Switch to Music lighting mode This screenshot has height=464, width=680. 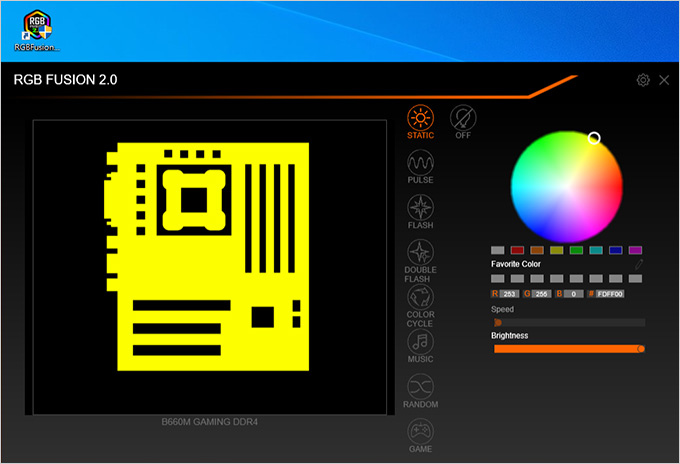point(420,346)
